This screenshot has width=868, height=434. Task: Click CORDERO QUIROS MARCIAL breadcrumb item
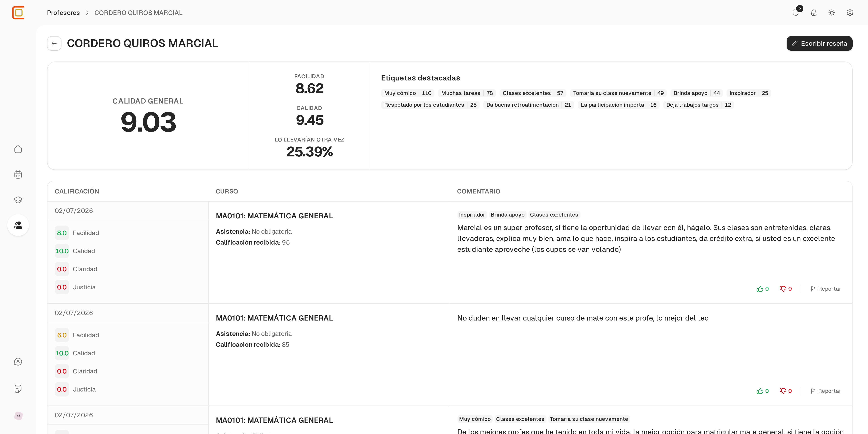click(x=138, y=13)
